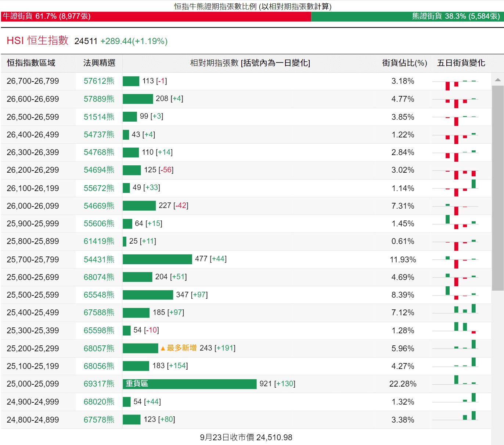Open the 67578熊 link in the bottom row
Screen dimensions: 504x445
pos(99,420)
